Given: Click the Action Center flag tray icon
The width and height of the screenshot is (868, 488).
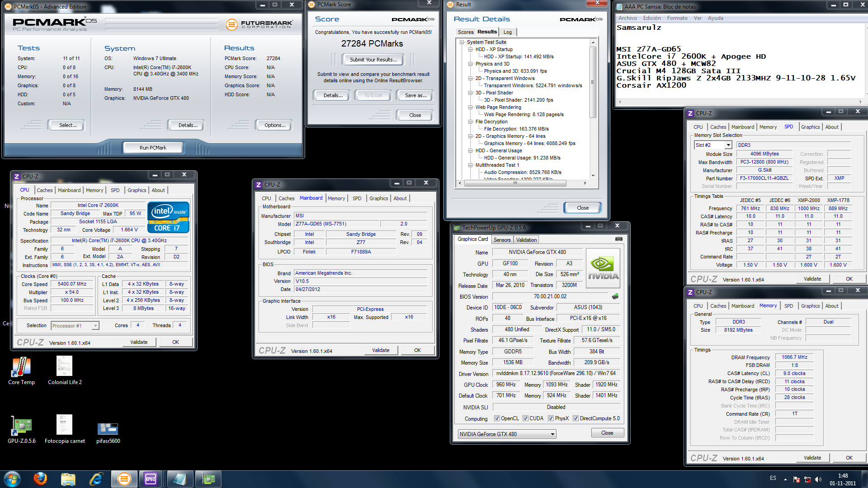Looking at the screenshot, I should click(797, 479).
